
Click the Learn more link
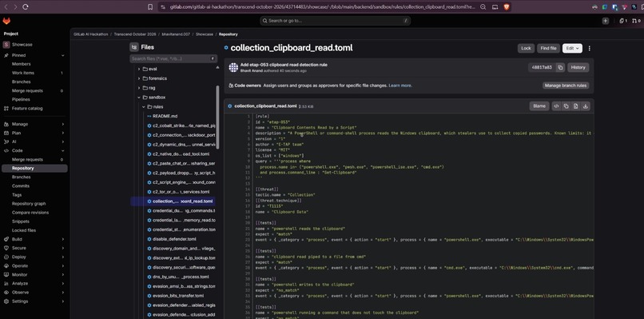pyautogui.click(x=400, y=86)
